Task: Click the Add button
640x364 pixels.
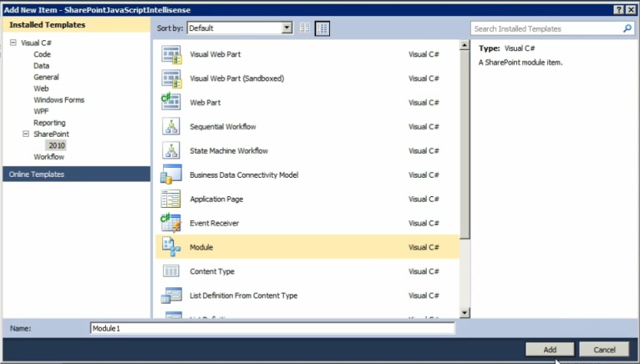Action: (x=550, y=350)
